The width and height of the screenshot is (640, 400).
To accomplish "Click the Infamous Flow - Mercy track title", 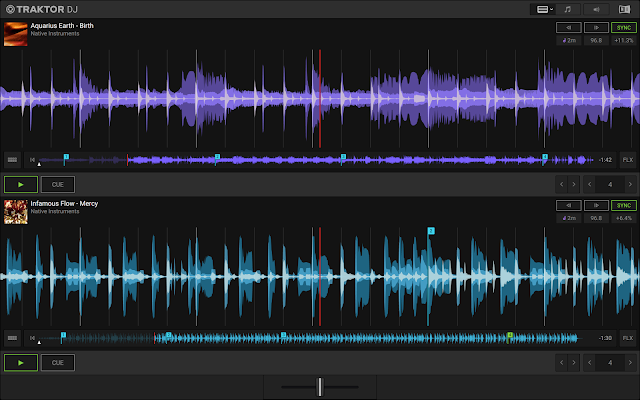I will 64,203.
